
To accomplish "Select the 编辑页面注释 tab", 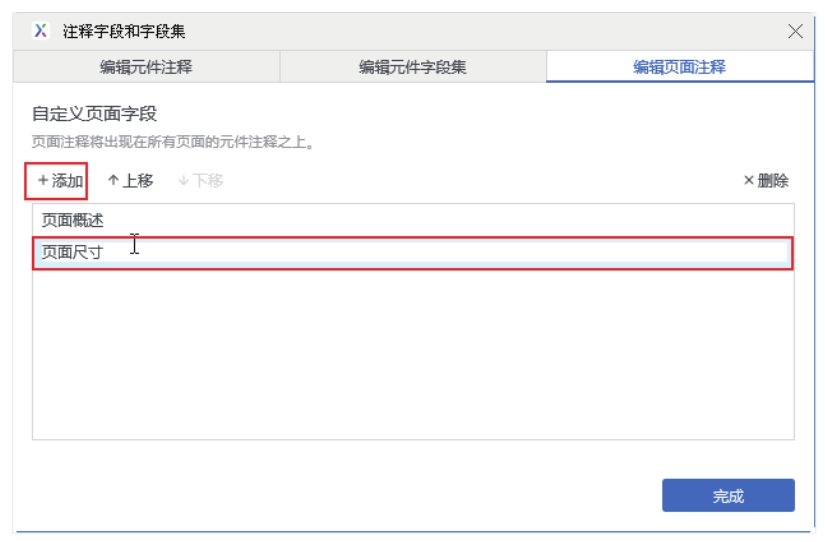I will (x=680, y=68).
